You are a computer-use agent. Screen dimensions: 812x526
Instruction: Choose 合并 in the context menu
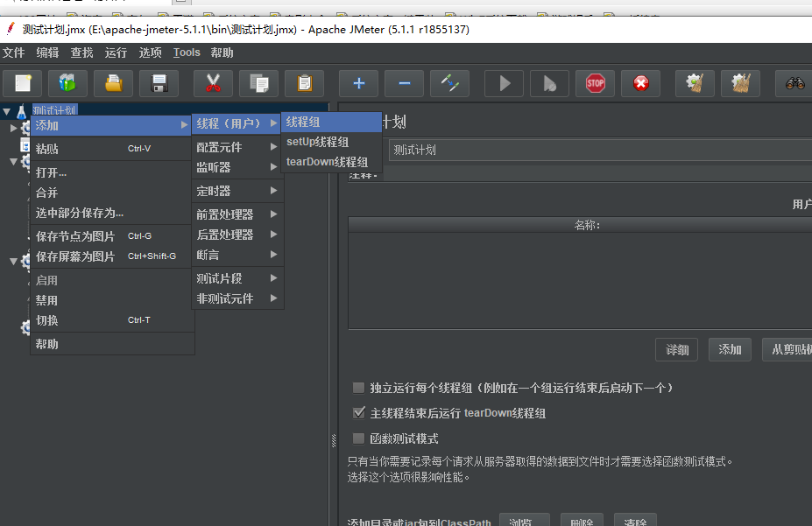111,193
